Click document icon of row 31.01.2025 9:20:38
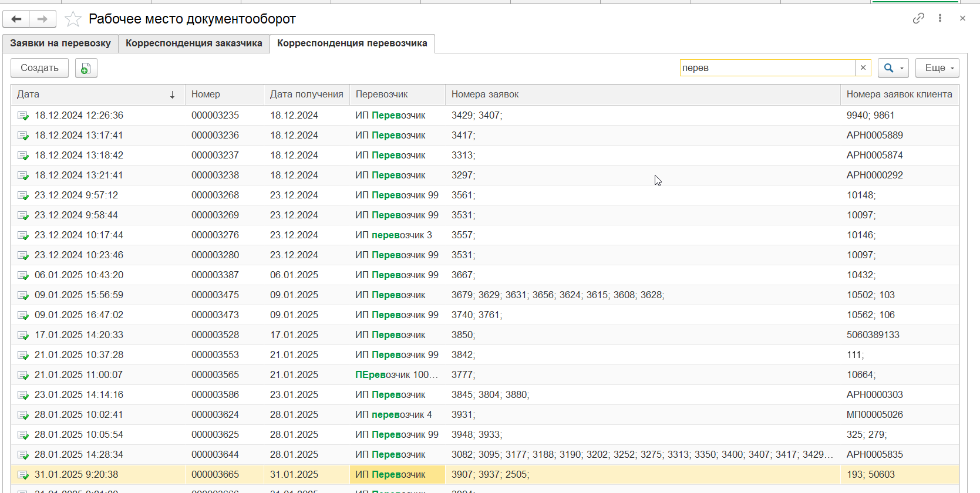The width and height of the screenshot is (980, 493). (23, 475)
